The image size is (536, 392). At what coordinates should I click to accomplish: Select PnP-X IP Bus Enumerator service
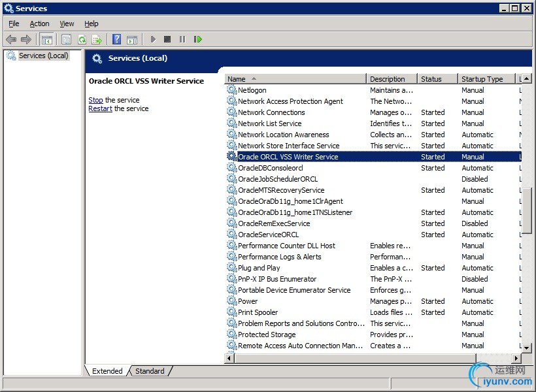(373, 279)
